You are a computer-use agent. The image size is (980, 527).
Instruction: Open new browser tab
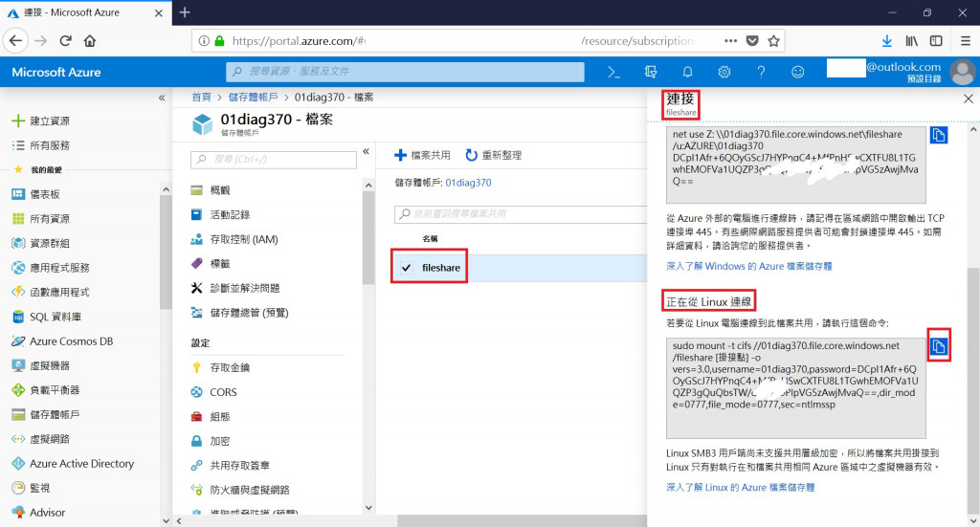click(185, 11)
